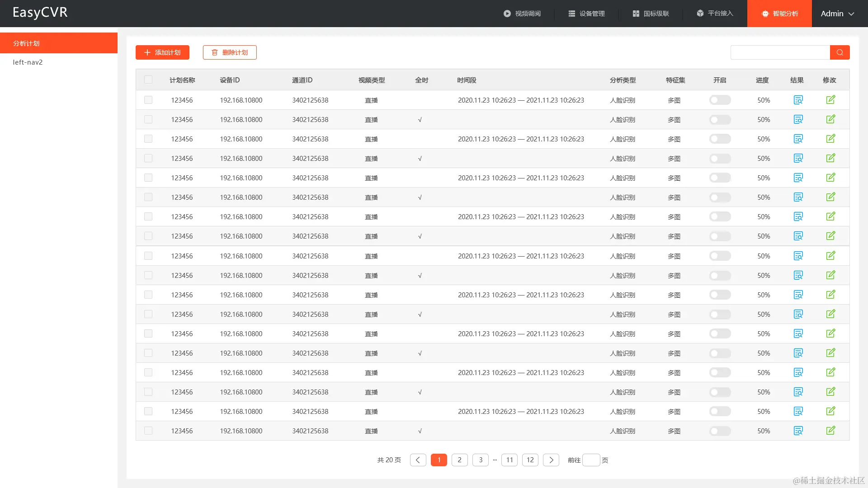The width and height of the screenshot is (868, 488).
Task: Click trash icon on 删除计划 button
Action: (x=215, y=52)
